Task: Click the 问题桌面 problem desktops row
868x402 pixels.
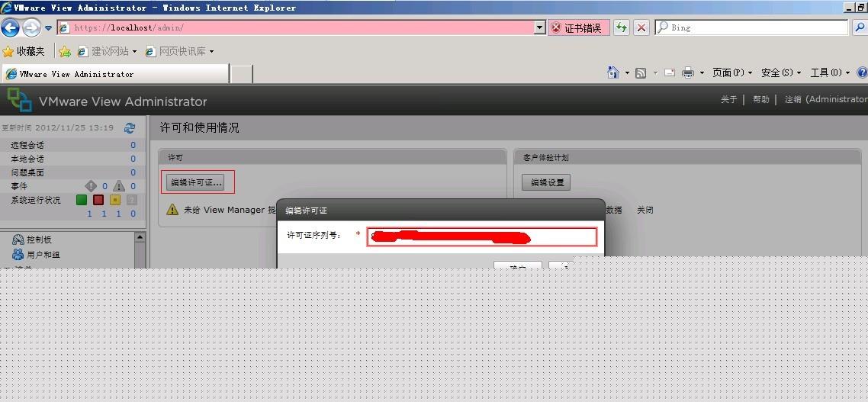Action: point(73,172)
